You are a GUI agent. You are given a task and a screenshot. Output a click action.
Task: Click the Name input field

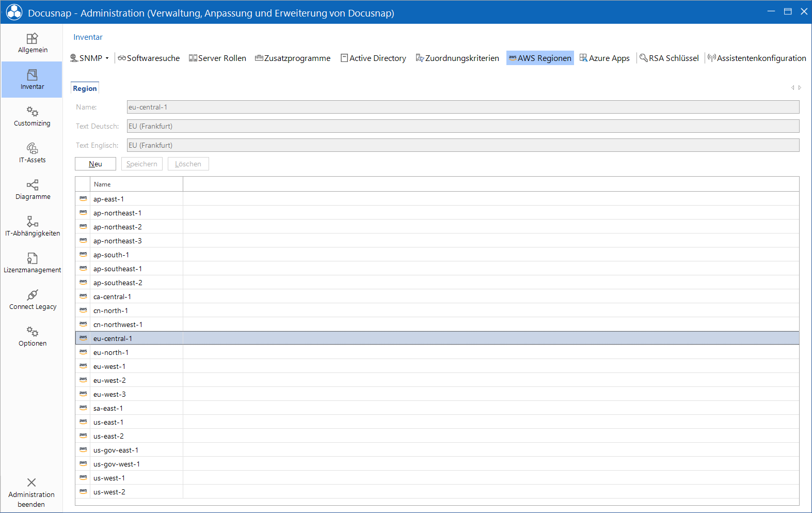(x=463, y=107)
